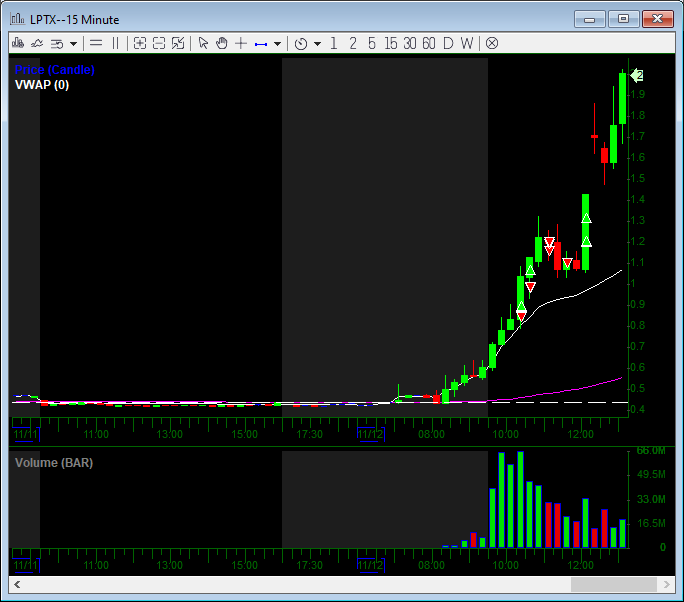
Task: Click the VWAP (0) indicator label
Action: pyautogui.click(x=42, y=85)
